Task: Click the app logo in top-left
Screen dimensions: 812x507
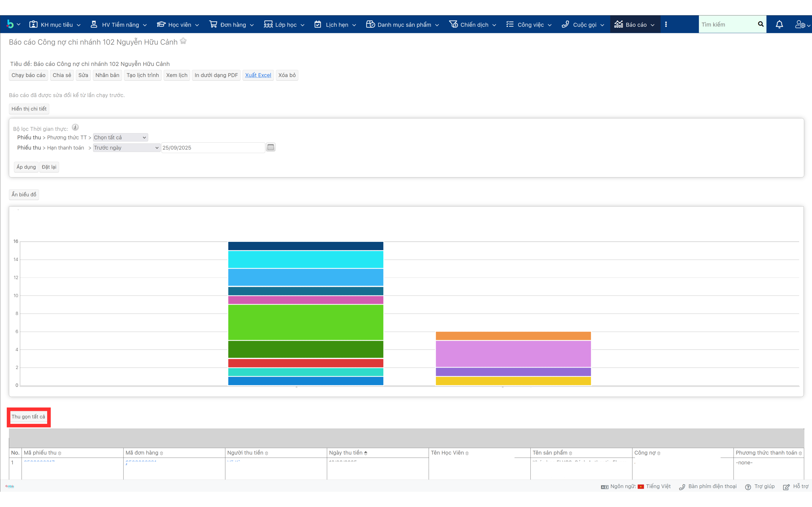Action: pyautogui.click(x=10, y=25)
